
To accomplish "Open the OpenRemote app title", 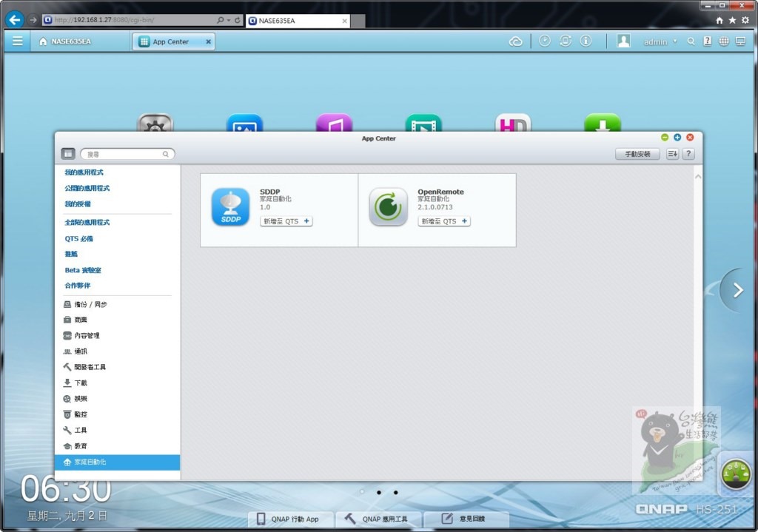I will click(440, 192).
